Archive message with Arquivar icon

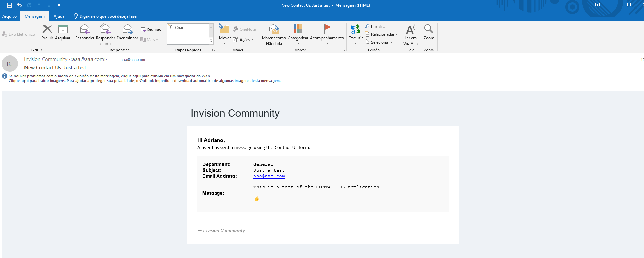63,30
